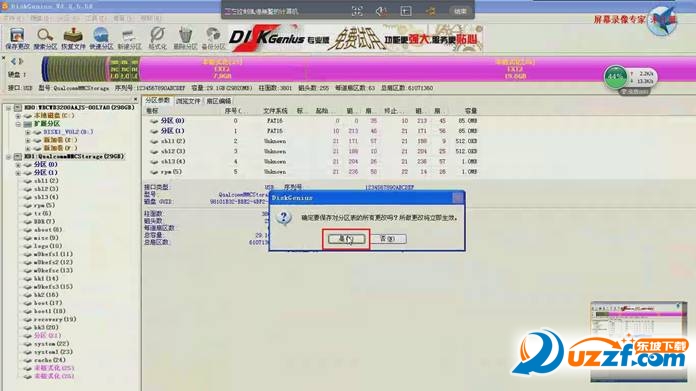The height and width of the screenshot is (391, 696).
Task: Open the 帮助 Help menu
Action: (150, 18)
